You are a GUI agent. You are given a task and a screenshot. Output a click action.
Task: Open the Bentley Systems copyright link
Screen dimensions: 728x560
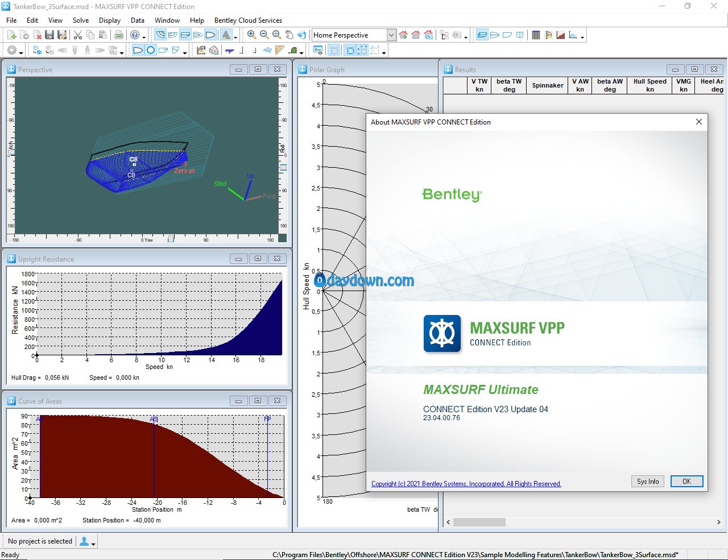(x=466, y=484)
